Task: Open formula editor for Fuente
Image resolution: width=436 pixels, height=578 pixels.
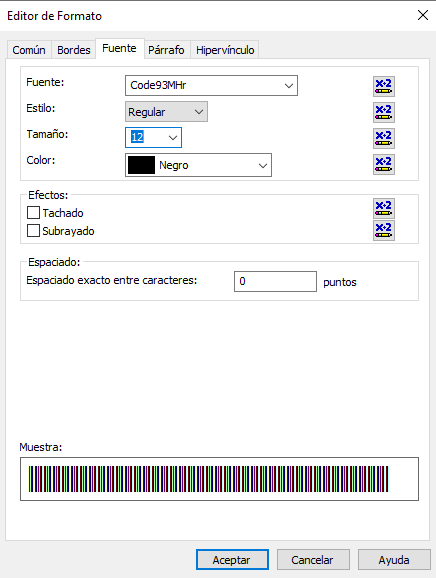Action: 384,86
